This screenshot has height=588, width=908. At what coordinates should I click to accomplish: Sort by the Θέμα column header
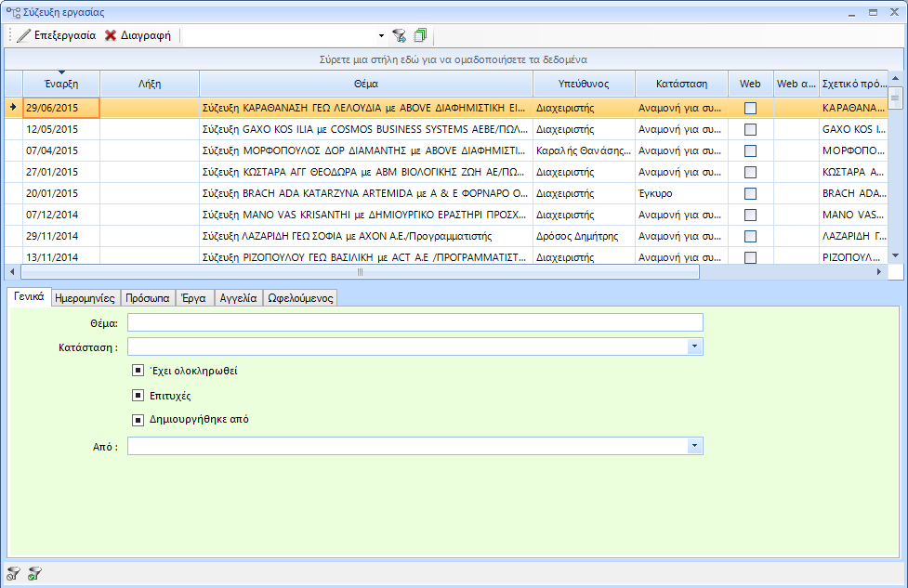(365, 84)
